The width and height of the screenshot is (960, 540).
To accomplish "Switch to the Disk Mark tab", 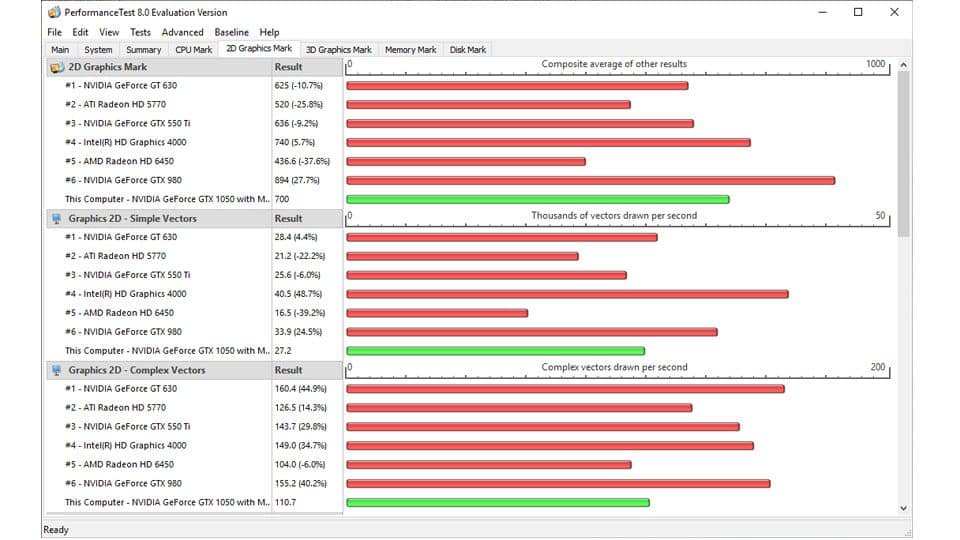I will click(x=468, y=50).
